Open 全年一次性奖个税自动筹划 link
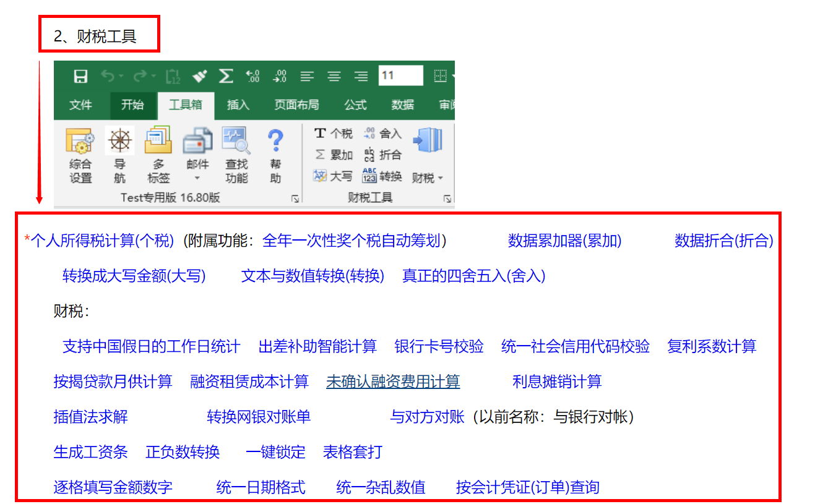 pos(351,241)
